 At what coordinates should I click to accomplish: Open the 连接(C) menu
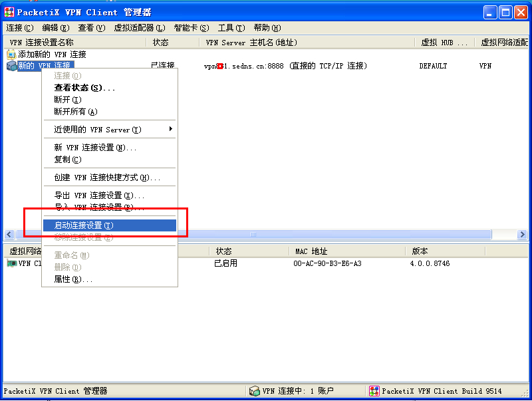20,28
